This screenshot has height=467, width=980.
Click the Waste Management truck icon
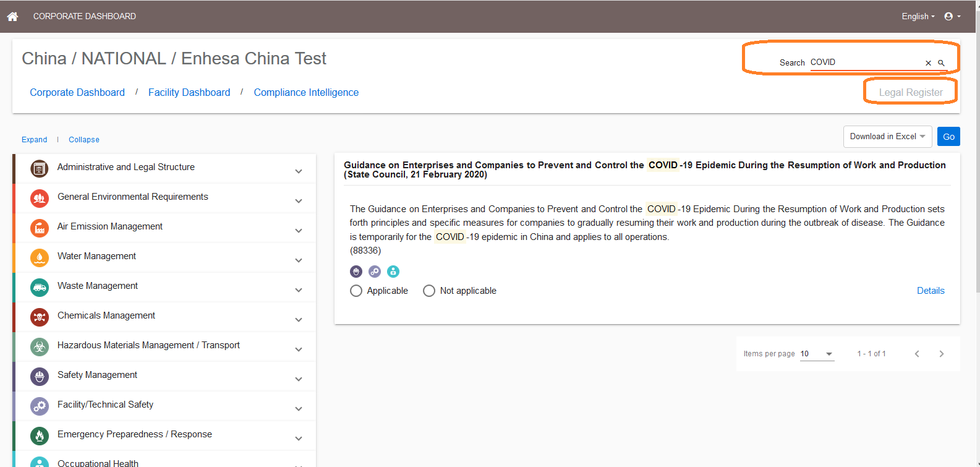40,288
